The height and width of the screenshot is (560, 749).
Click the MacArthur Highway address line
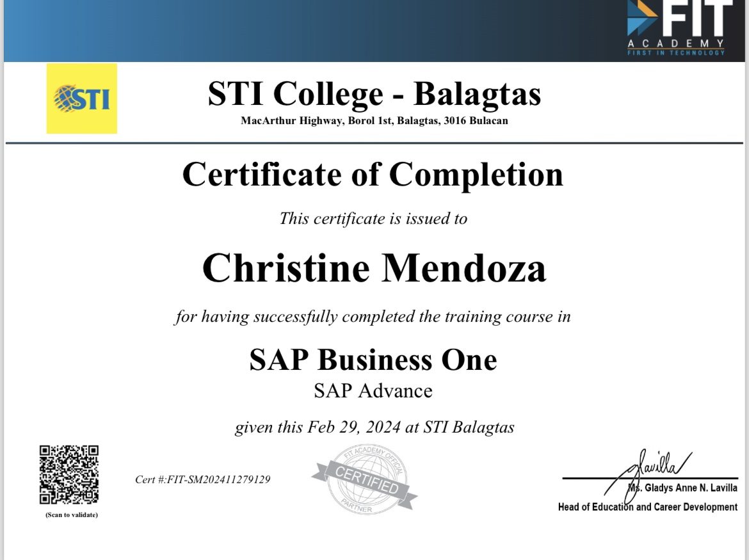coord(374,121)
